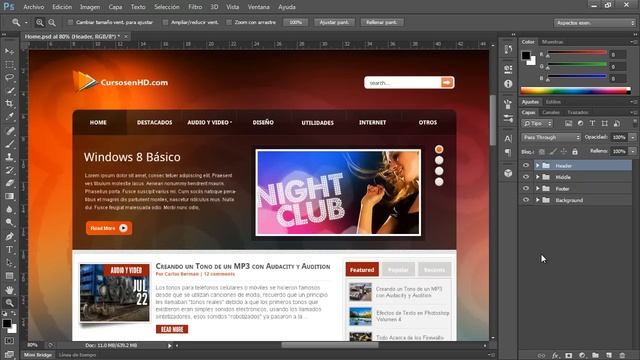This screenshot has height=360, width=640.
Task: Toggle pixel layer filter icon
Action: [568, 123]
